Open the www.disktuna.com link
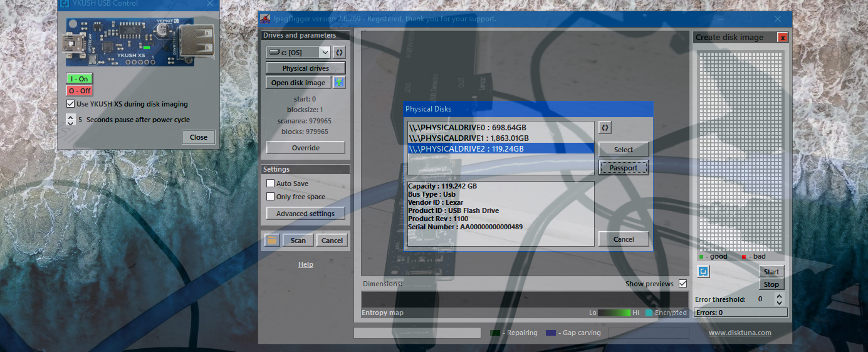868x352 pixels. 740,333
